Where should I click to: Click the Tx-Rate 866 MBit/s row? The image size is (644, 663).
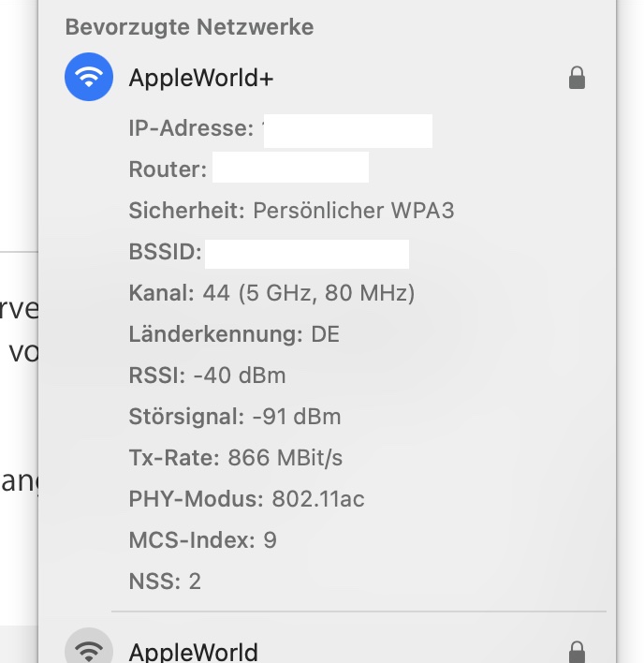(x=236, y=458)
